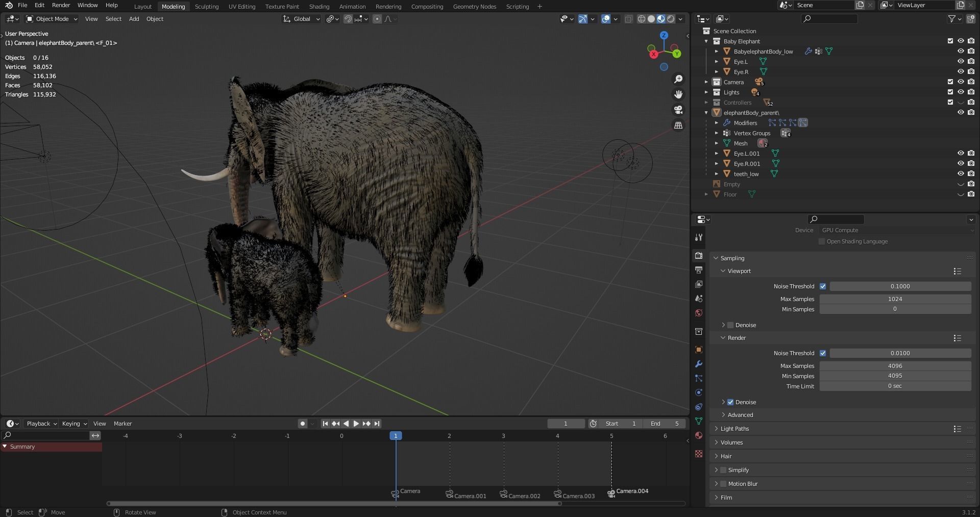Enable the Motion Blur checkbox
The height and width of the screenshot is (517, 980).
click(x=723, y=484)
